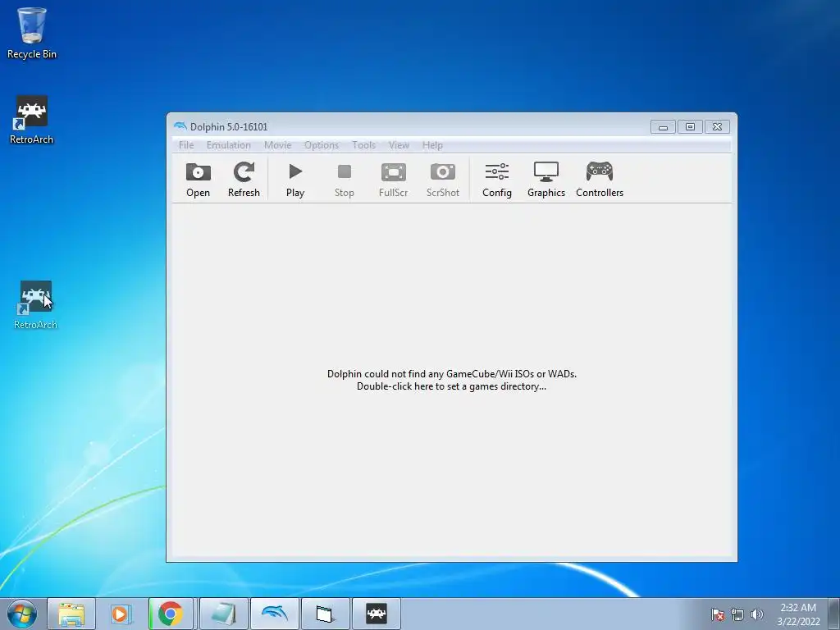Select the Recycle Bin desktop icon
Image resolution: width=840 pixels, height=630 pixels.
[32, 33]
